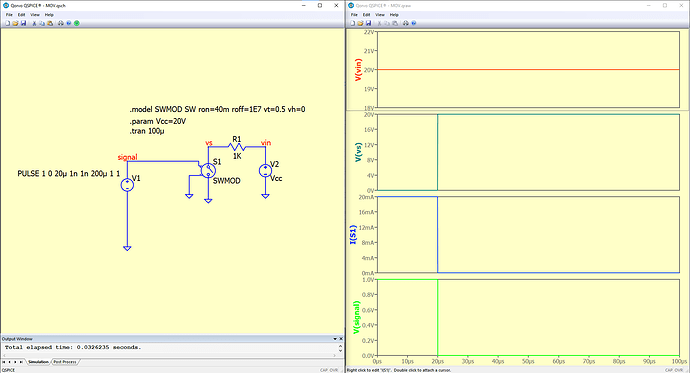Select the I(S1) trace label
Image resolution: width=690 pixels, height=373 pixels.
(353, 234)
